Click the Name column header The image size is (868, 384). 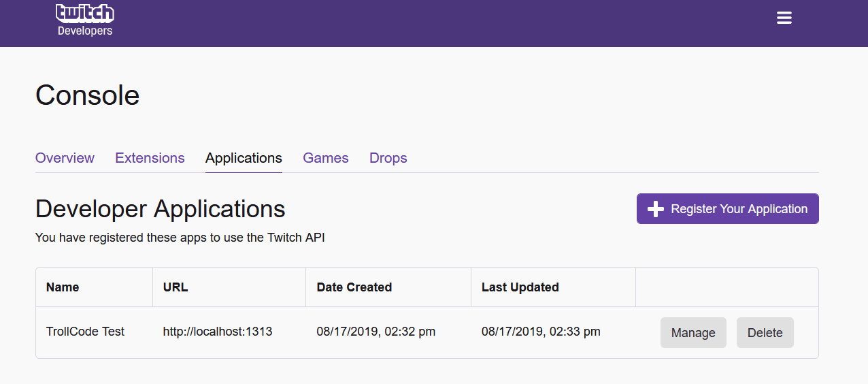pos(63,287)
